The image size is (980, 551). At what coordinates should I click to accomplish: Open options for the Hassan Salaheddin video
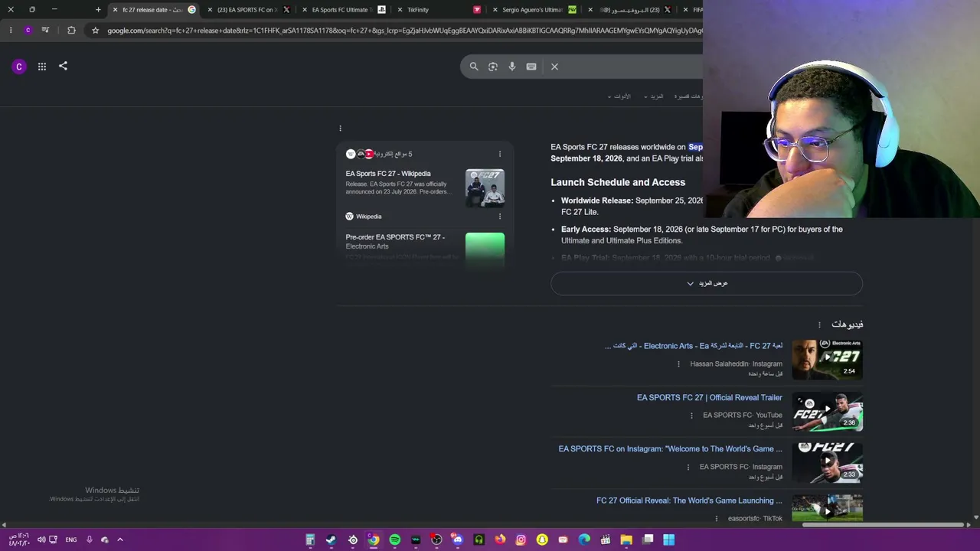[678, 364]
